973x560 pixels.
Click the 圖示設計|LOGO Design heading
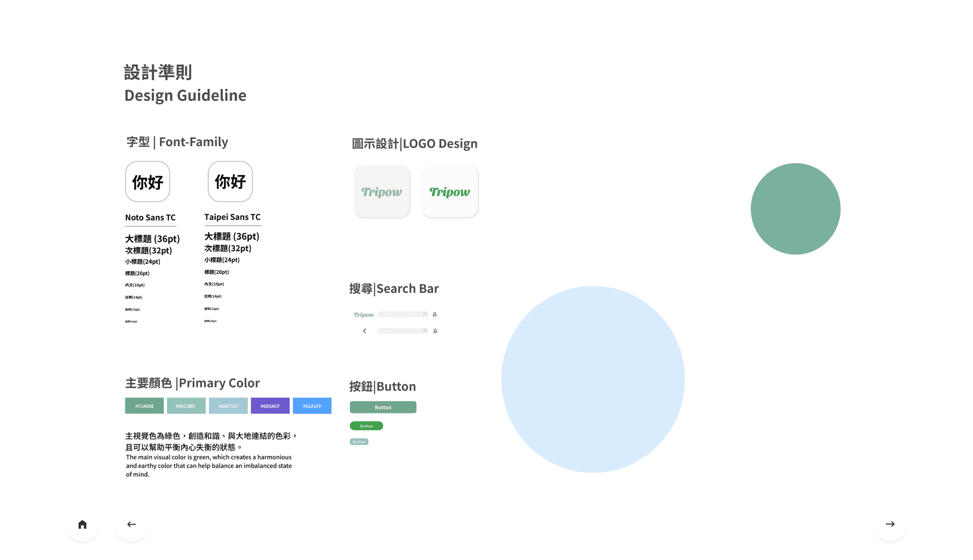[415, 144]
